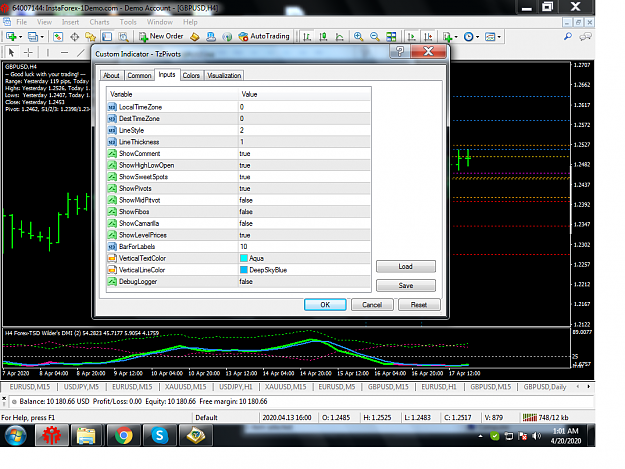Zoom out on the chart
This screenshot has height=469, width=625.
click(375, 37)
